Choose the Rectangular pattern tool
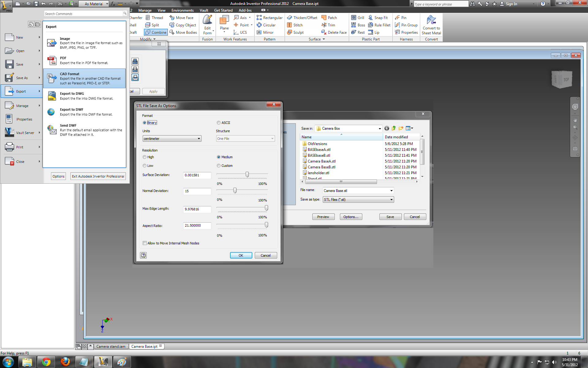Viewport: 588px width, 368px height. click(x=269, y=18)
